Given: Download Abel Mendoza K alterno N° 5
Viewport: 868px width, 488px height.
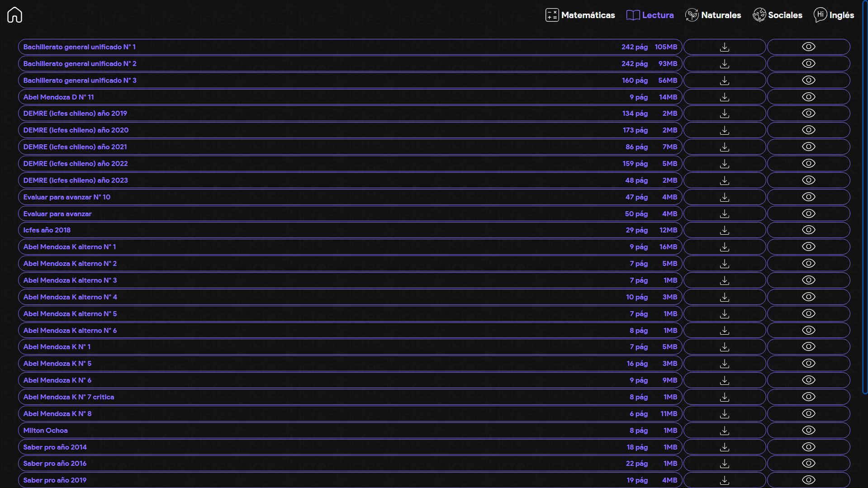Looking at the screenshot, I should 725,314.
